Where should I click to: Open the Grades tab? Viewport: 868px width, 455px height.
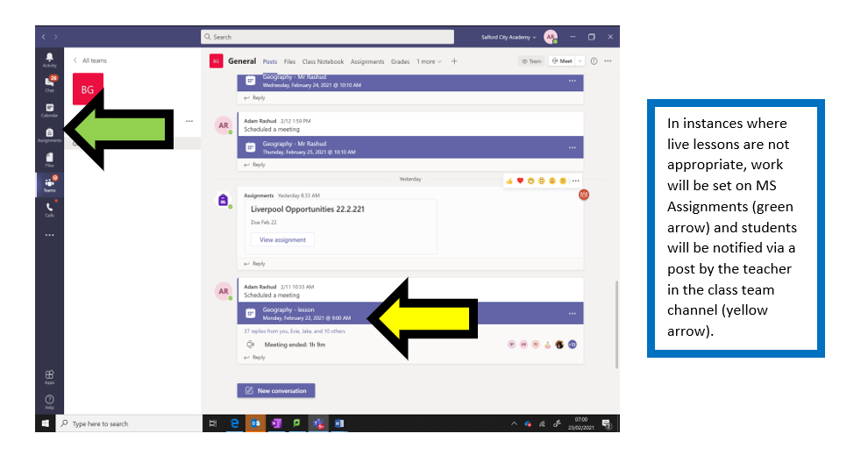[400, 61]
